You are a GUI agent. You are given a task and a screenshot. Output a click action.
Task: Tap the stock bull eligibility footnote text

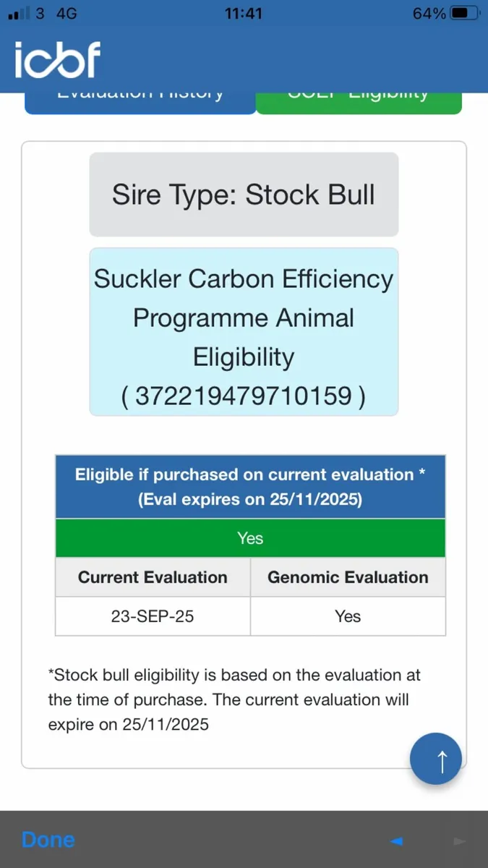click(x=235, y=699)
